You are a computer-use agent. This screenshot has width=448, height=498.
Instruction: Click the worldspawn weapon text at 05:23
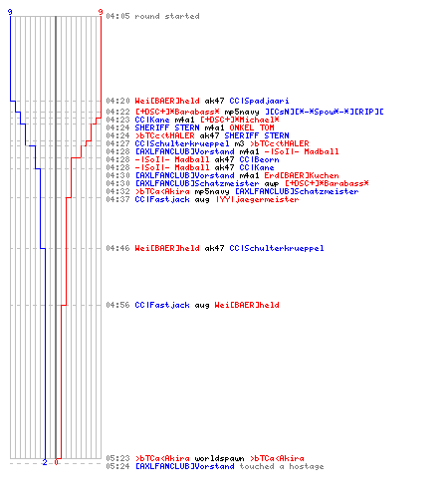coord(219,458)
